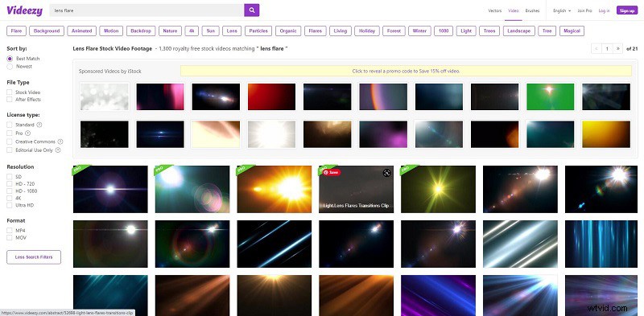Click the Motion tag button
Screen dimensions: 644x316
point(111,31)
